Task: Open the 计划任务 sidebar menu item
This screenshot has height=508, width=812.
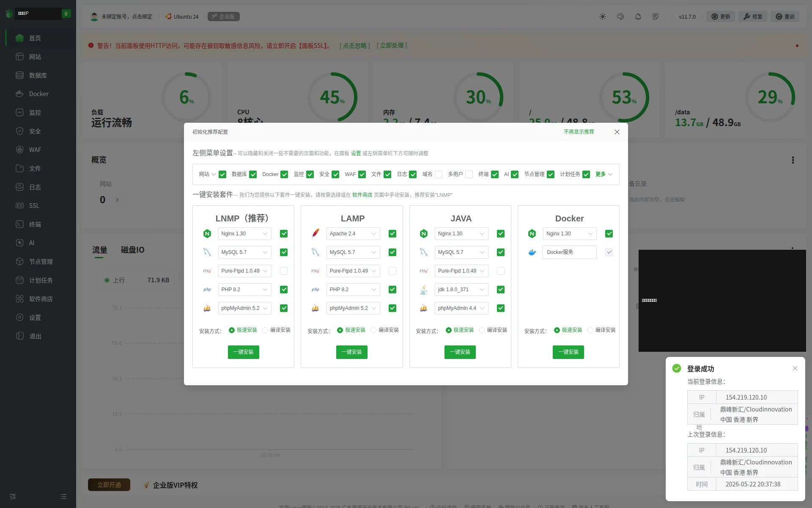Action: (x=41, y=280)
